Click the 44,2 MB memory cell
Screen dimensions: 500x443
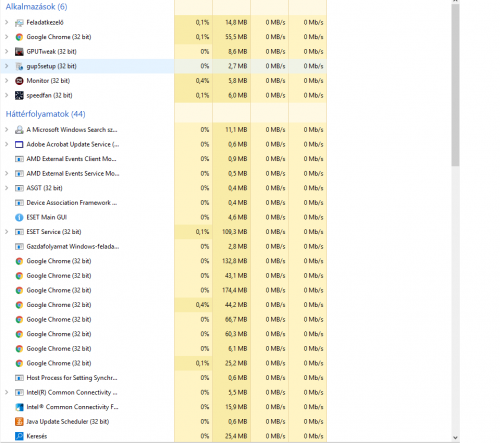tap(231, 305)
